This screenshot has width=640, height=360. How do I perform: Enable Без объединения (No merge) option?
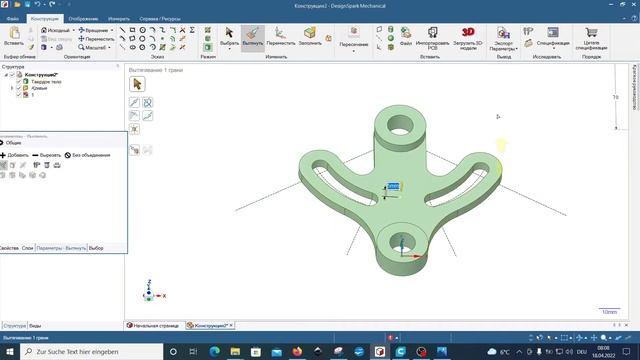click(x=87, y=155)
